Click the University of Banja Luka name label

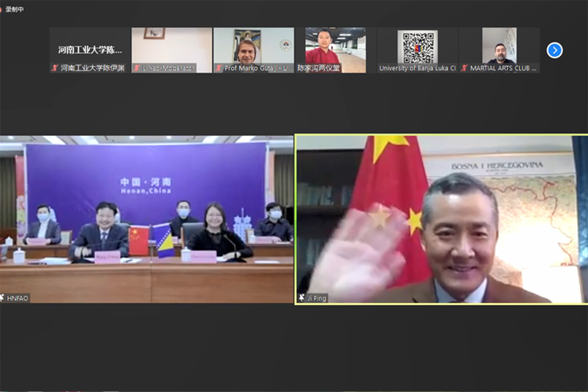[x=417, y=69]
